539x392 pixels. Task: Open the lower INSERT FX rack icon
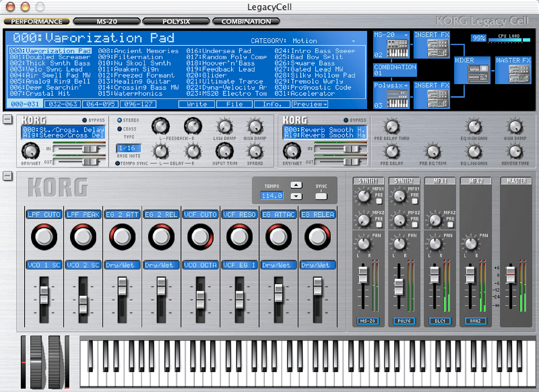pyautogui.click(x=437, y=98)
